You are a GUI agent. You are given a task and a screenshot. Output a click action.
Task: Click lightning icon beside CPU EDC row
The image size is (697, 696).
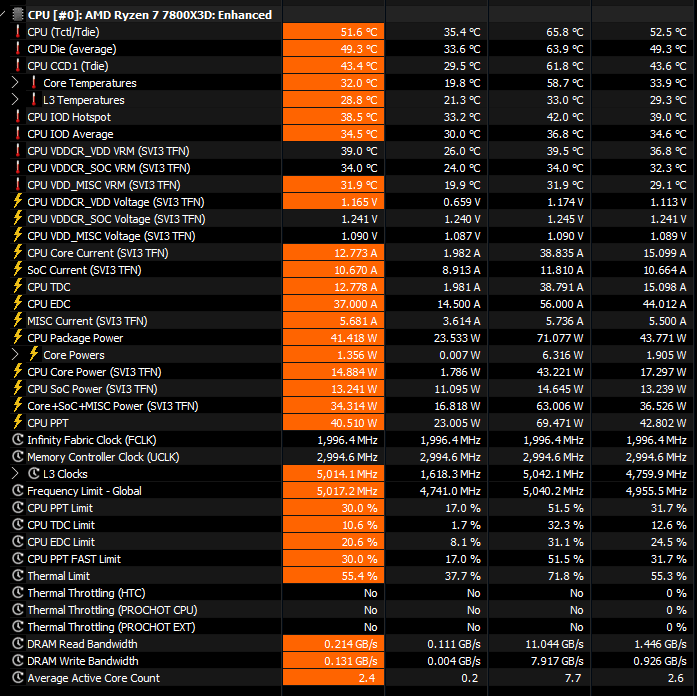tap(17, 304)
